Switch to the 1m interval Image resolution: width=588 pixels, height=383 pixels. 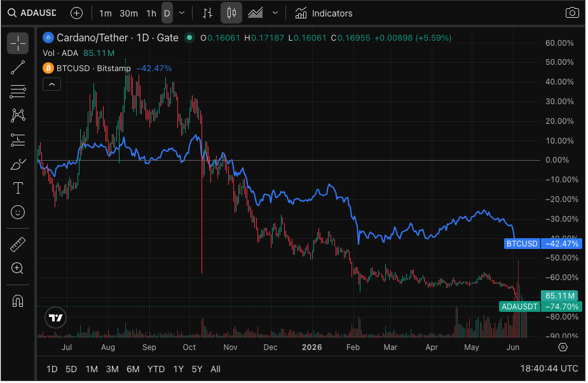click(x=106, y=13)
